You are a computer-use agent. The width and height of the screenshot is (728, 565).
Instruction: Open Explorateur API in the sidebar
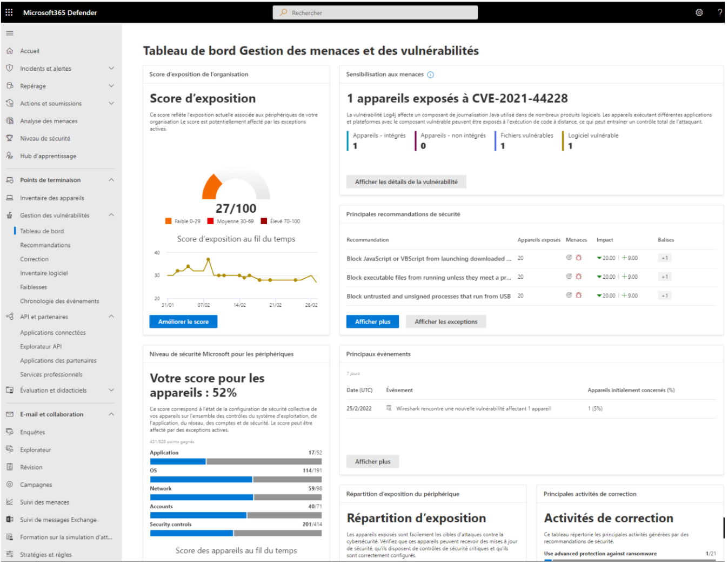pos(41,347)
